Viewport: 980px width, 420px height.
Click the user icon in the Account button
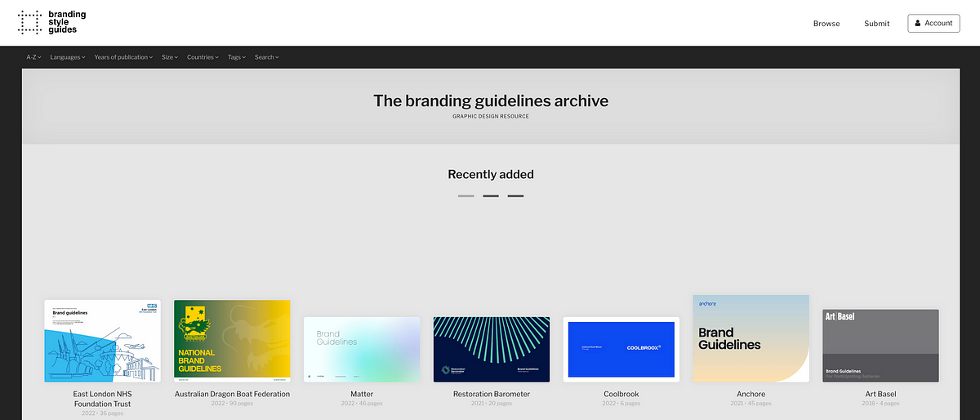pos(918,23)
